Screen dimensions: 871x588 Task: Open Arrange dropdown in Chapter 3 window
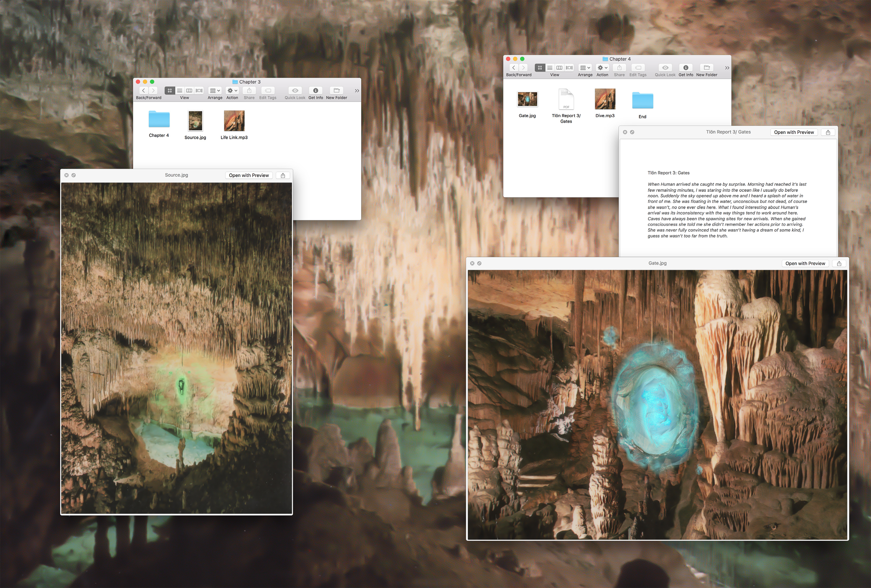(x=215, y=91)
